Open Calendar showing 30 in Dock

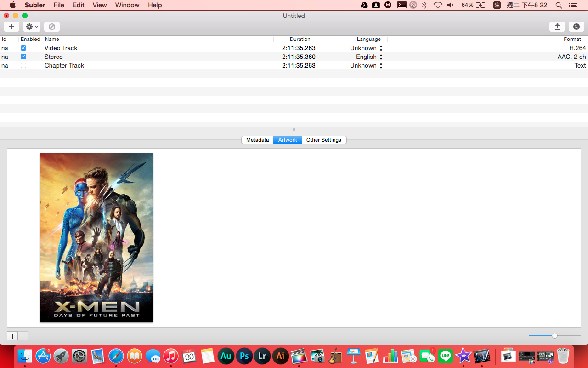click(189, 356)
